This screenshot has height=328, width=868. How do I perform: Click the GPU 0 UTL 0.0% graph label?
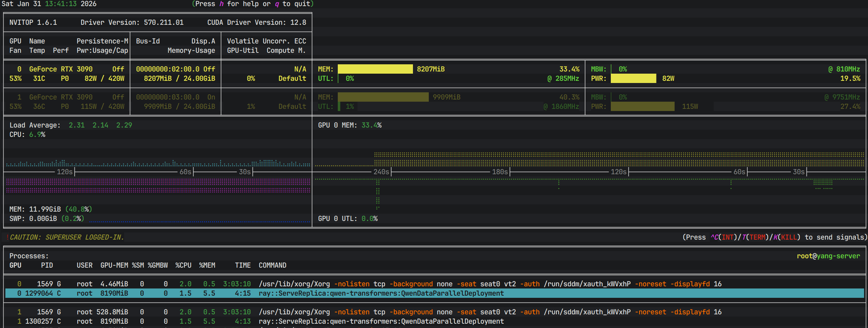(348, 218)
